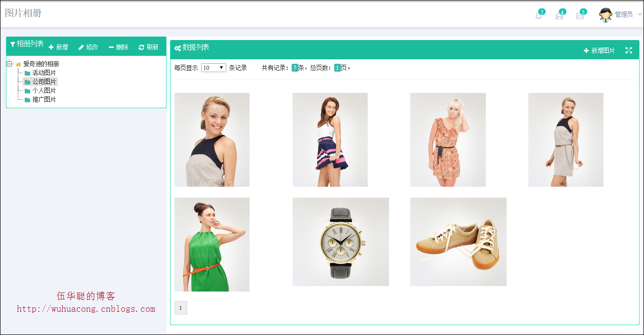
Task: Collapse the 爱奇迪的相册 tree node
Action: coord(9,64)
